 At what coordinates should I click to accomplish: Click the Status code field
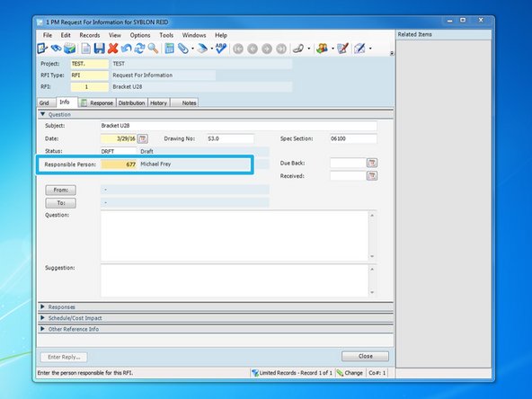tap(119, 151)
